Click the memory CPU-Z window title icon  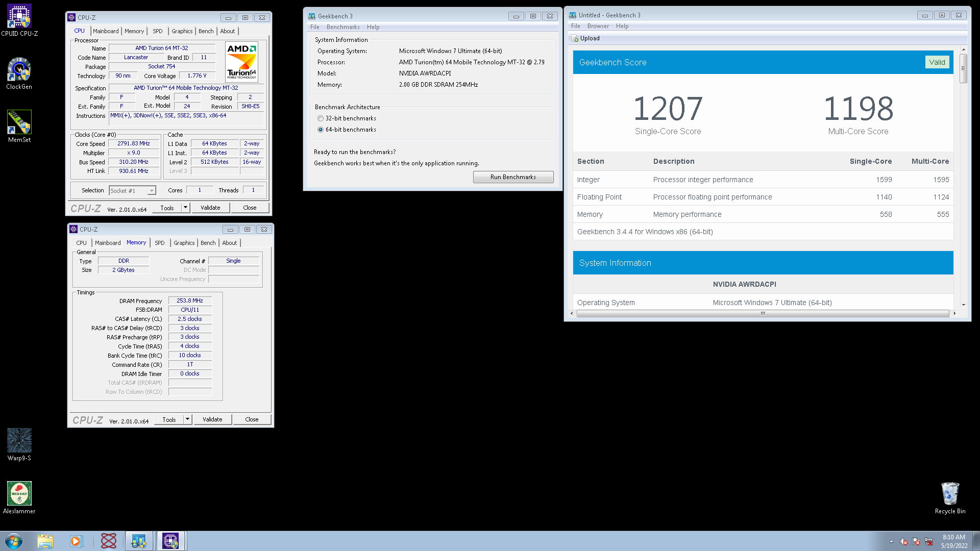tap(73, 229)
